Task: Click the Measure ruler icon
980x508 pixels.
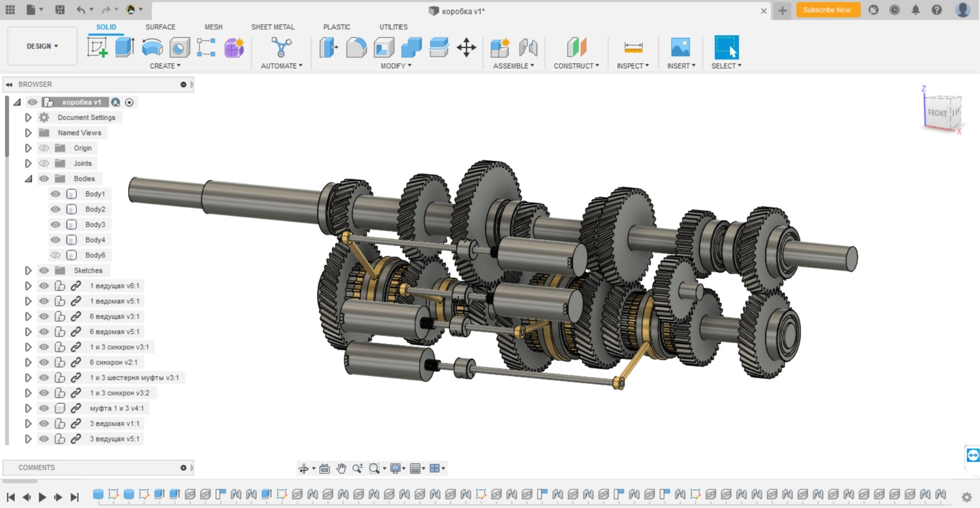Action: coord(633,48)
